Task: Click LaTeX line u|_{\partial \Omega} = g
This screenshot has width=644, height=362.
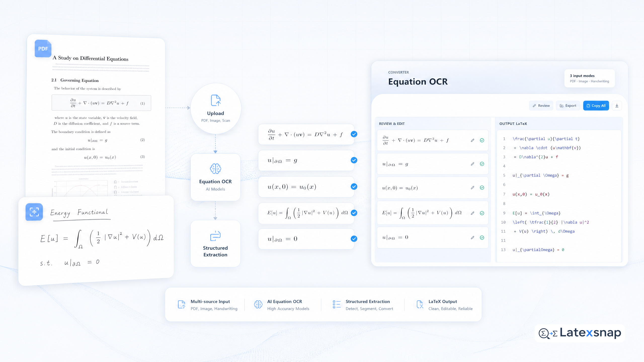Action: coord(540,175)
